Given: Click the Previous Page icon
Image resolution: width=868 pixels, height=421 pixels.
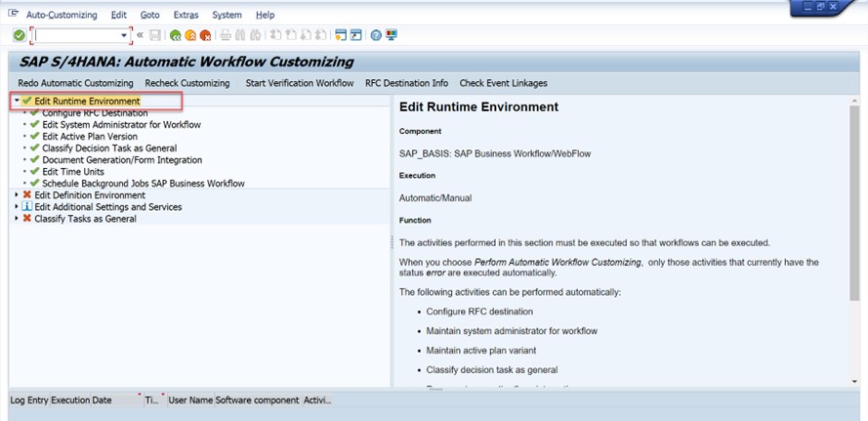Looking at the screenshot, I should tap(290, 35).
